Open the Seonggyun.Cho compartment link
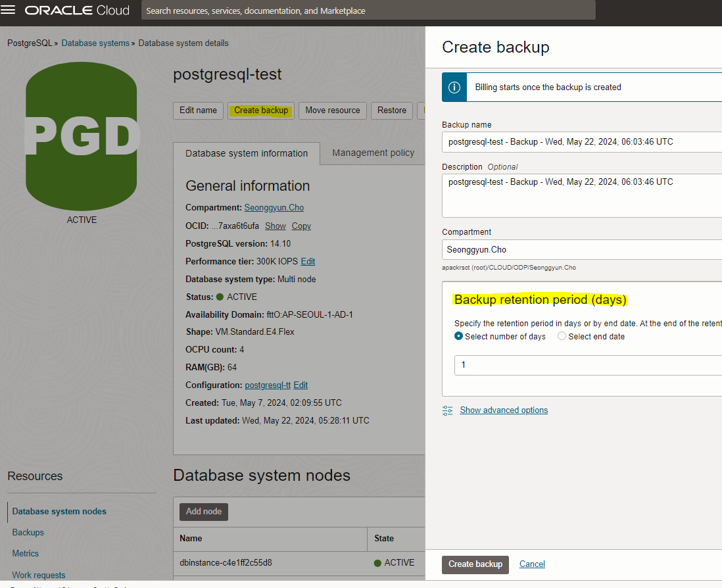The image size is (722, 588). pos(274,208)
